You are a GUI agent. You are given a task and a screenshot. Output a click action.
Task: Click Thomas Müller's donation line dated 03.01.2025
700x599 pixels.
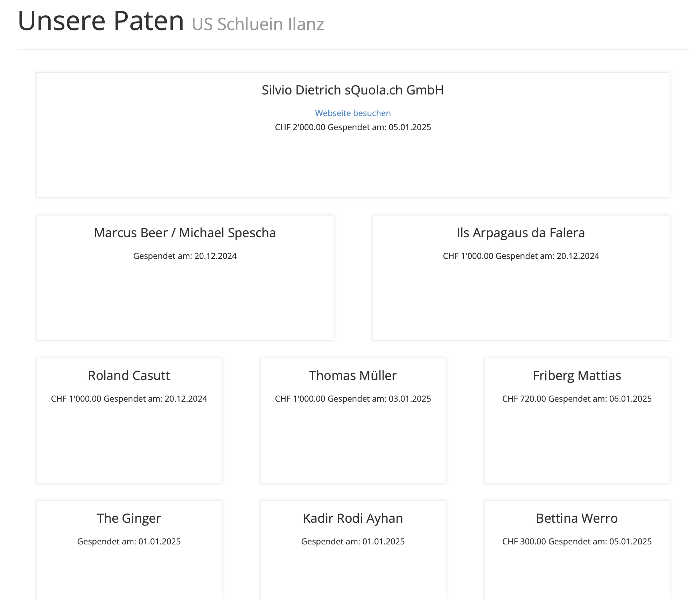353,399
